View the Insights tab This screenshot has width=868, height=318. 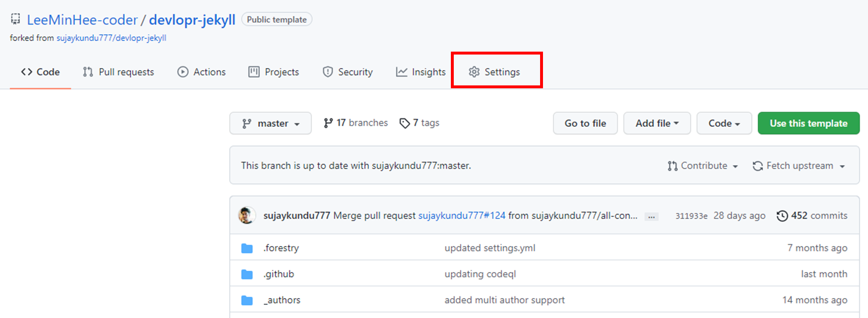click(x=420, y=72)
